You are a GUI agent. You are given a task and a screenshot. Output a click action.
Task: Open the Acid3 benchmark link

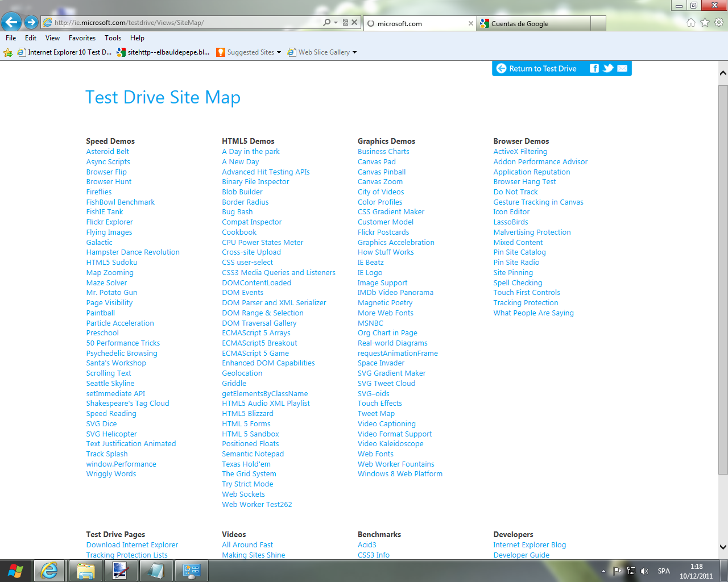[x=367, y=545]
